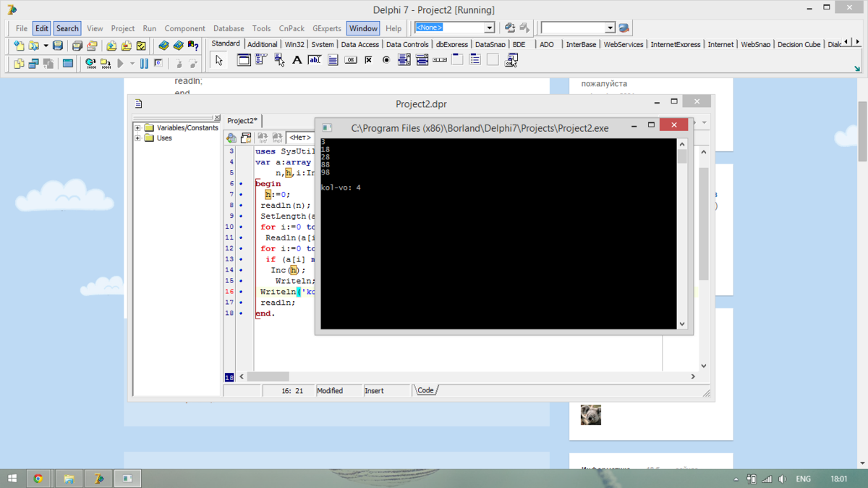The width and height of the screenshot is (868, 488).
Task: Click the CnPack icon beside empty combo box
Action: coord(624,28)
